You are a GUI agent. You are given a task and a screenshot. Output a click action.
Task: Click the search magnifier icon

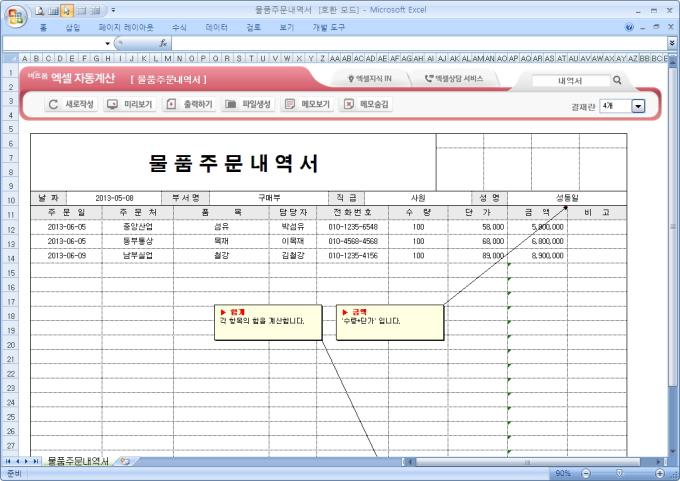point(617,80)
